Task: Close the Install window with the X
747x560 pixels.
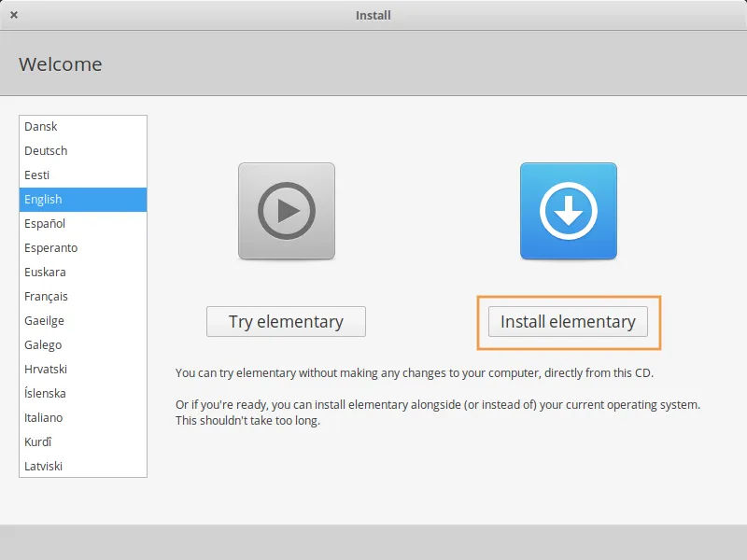Action: tap(14, 15)
